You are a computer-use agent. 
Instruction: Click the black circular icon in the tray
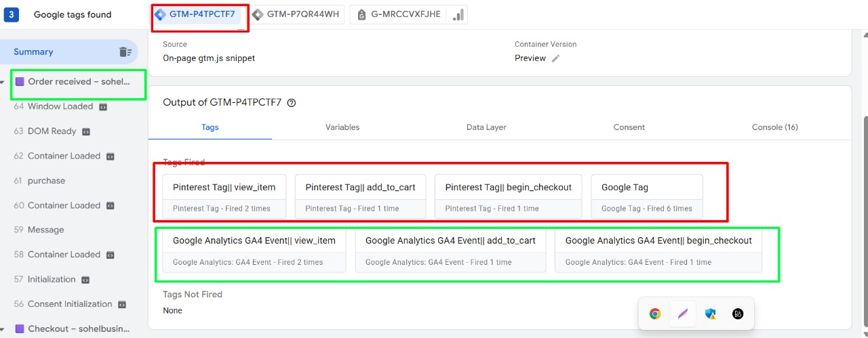coord(738,314)
